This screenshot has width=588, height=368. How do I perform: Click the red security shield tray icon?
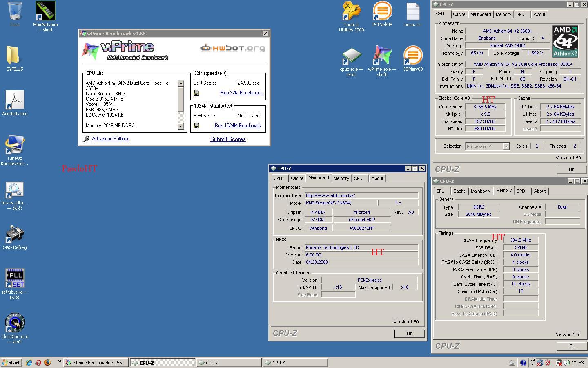click(x=548, y=363)
